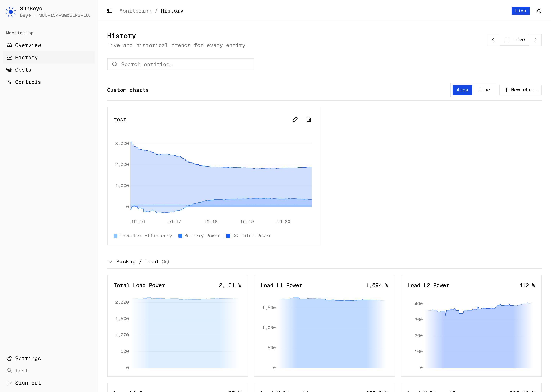Click the magnifier icon in search box

[115, 65]
